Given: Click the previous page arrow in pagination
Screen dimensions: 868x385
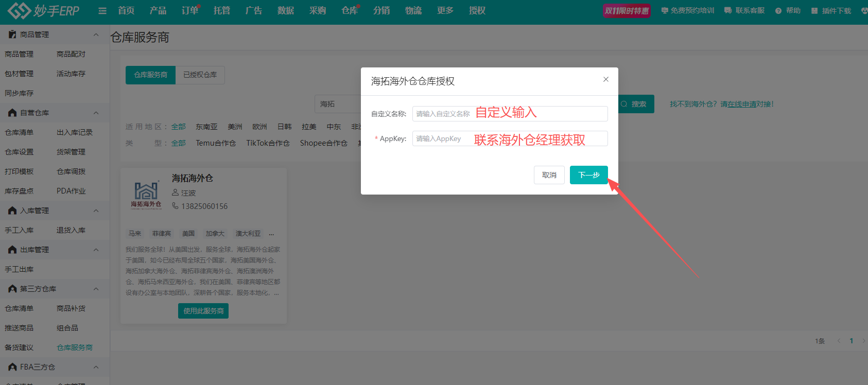Looking at the screenshot, I should (x=839, y=341).
